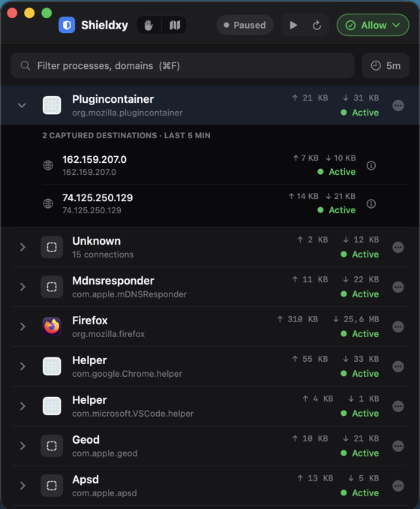Click the com.apple.mDNSResponder label
Viewport: 420px width, 509px height.
130,294
